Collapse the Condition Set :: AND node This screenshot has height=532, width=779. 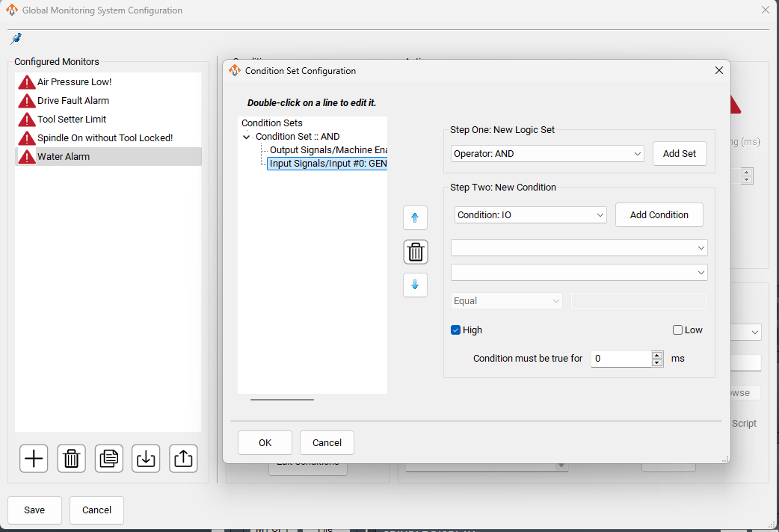(247, 137)
